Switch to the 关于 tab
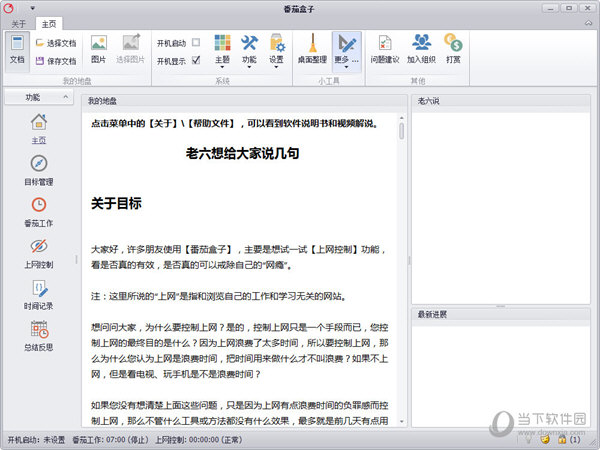 [x=18, y=24]
